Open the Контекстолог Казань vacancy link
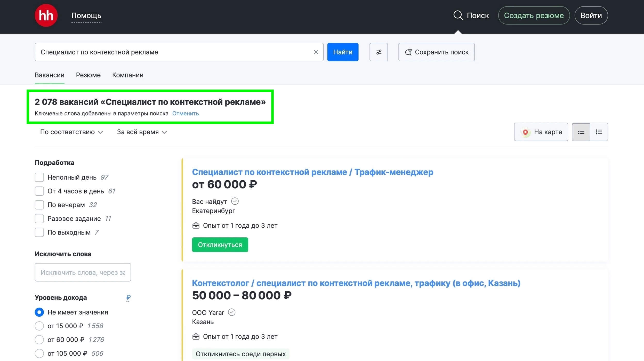The width and height of the screenshot is (644, 361). (x=356, y=283)
